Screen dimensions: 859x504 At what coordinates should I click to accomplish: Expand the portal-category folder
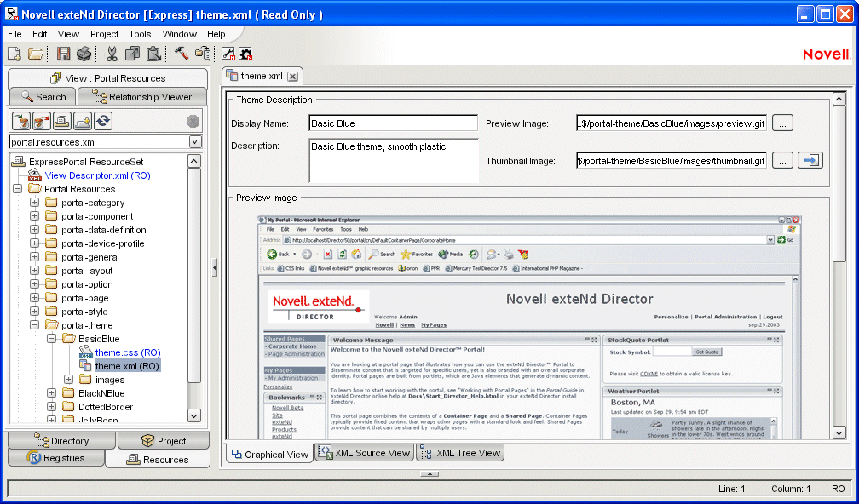pyautogui.click(x=34, y=203)
